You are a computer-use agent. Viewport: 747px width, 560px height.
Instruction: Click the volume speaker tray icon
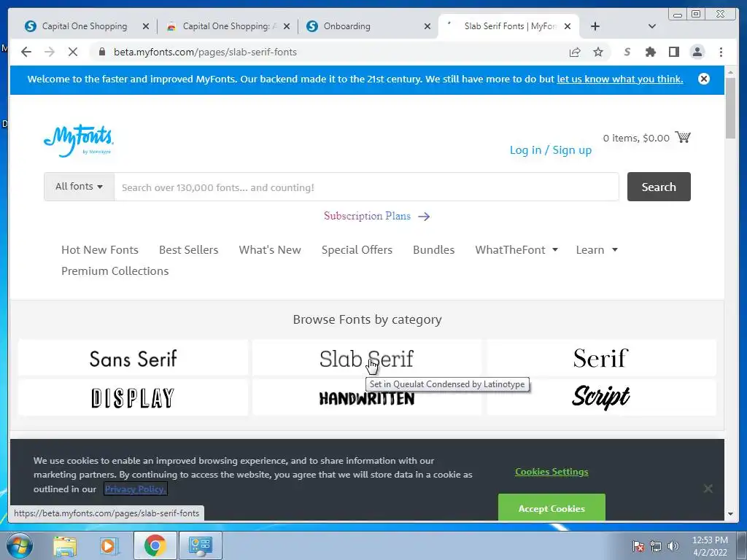tap(673, 546)
